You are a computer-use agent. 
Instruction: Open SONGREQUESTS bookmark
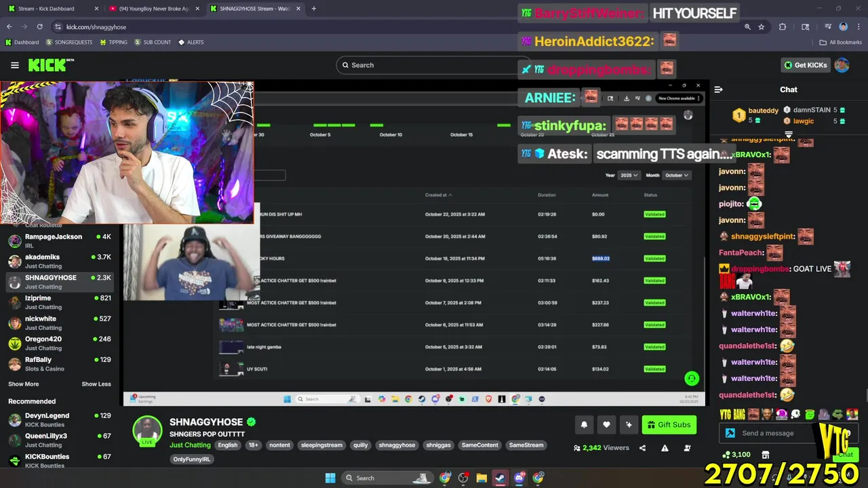click(x=69, y=42)
